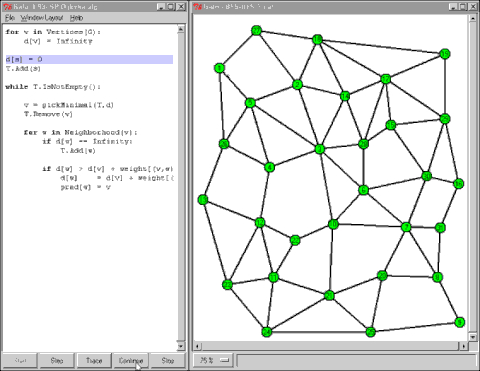Select graph vertex 21
The width and height of the screenshot is (480, 371).
[329, 296]
